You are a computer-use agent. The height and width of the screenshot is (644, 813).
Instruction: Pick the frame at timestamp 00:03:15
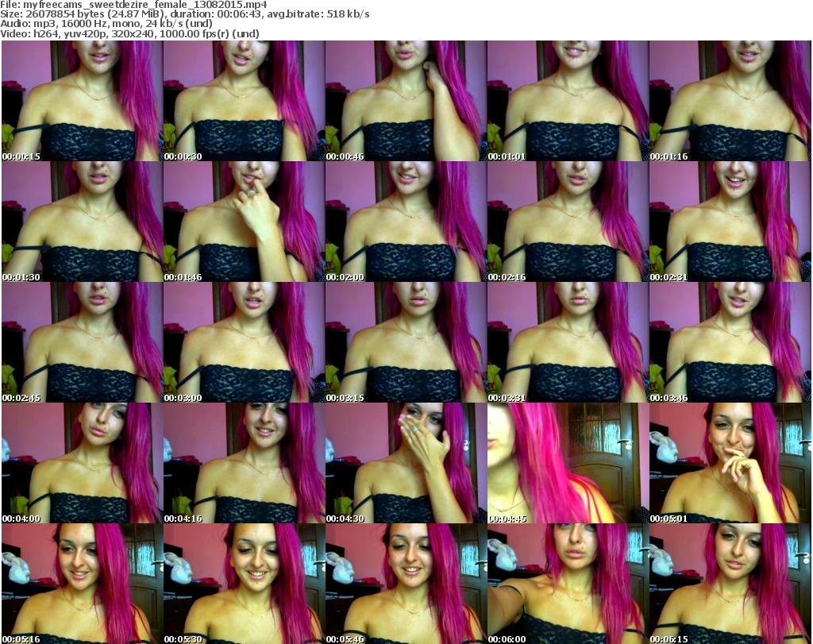click(x=406, y=343)
